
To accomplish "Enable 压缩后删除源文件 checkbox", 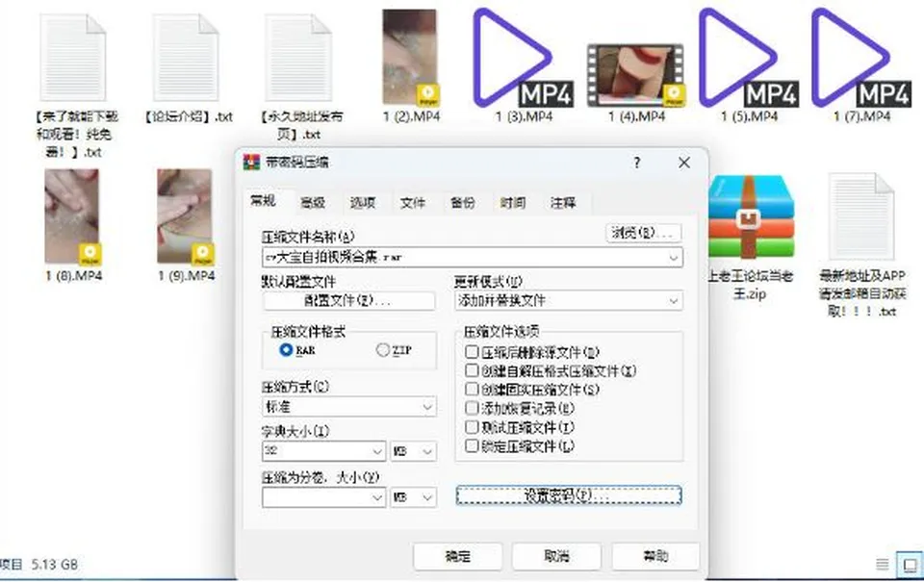I will pos(472,352).
